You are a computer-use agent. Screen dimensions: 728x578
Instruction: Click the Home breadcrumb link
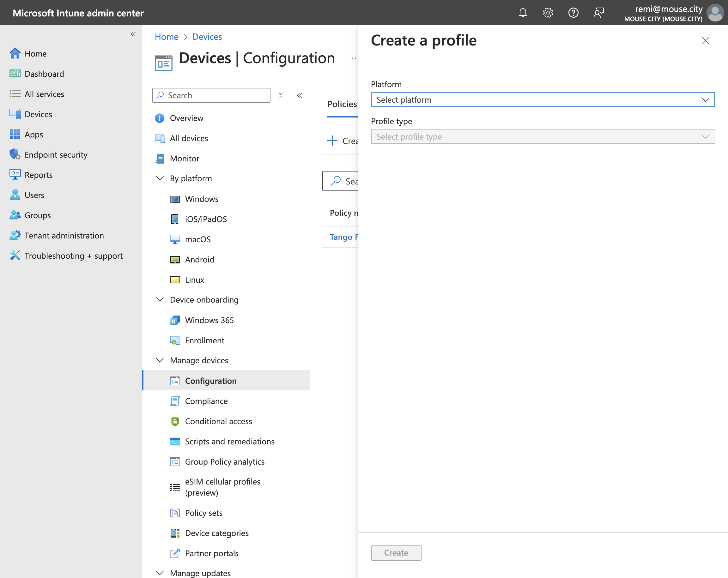click(x=167, y=37)
